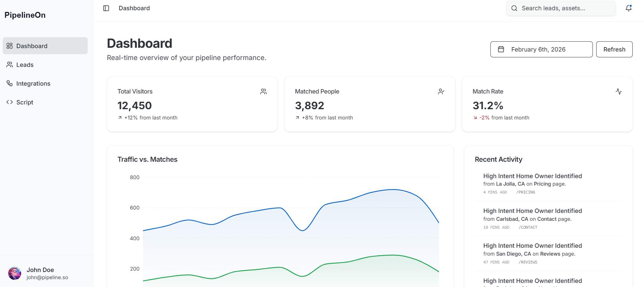Image resolution: width=644 pixels, height=287 pixels.
Task: Open the February 6th, 2026 date picker
Action: point(541,49)
